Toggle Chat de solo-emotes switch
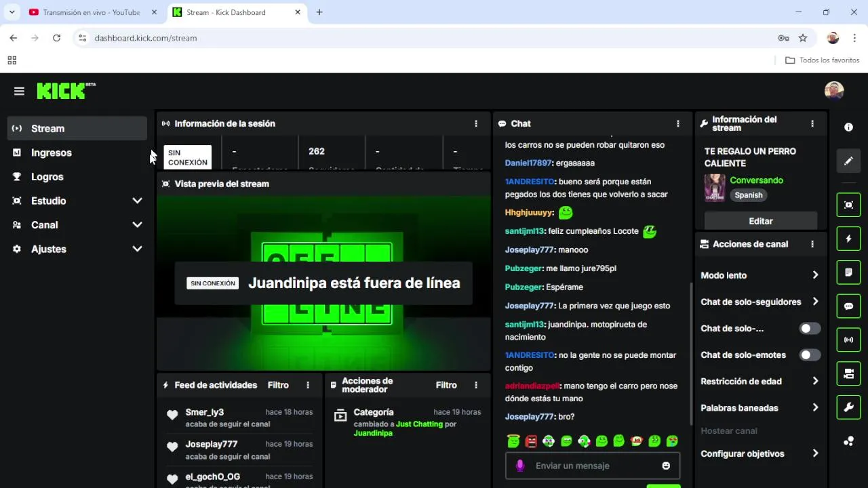The image size is (868, 488). 810,355
